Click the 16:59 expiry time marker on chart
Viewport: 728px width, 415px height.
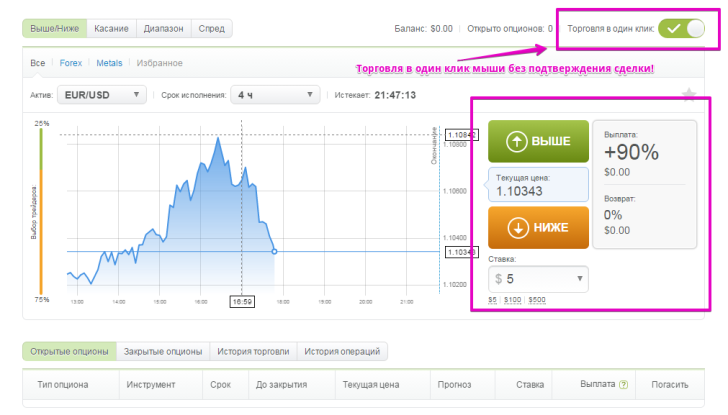[241, 298]
